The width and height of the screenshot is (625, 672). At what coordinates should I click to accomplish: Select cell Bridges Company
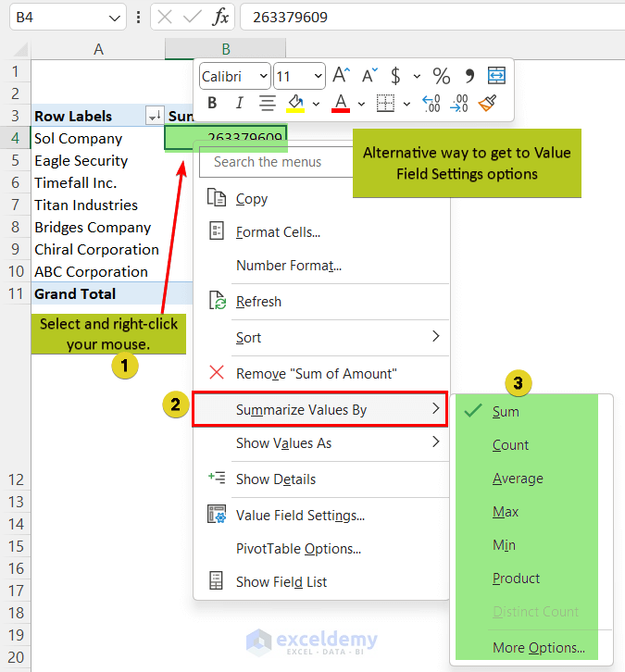[x=98, y=228]
